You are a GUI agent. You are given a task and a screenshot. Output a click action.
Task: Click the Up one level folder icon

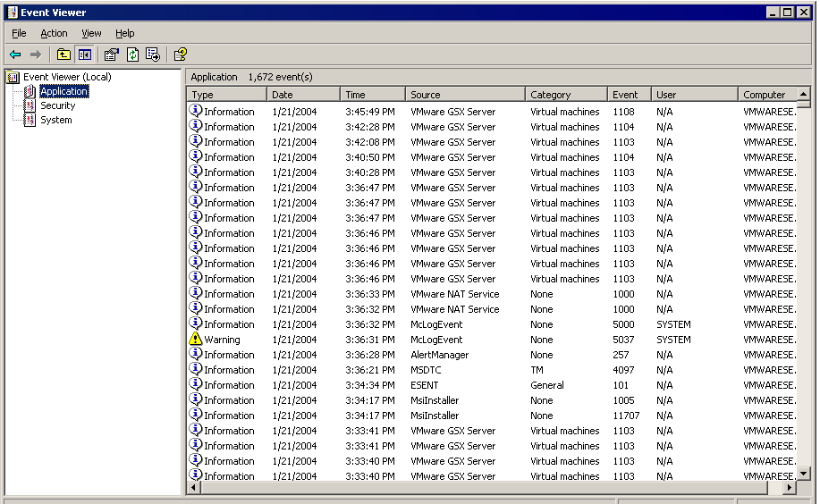tap(63, 55)
